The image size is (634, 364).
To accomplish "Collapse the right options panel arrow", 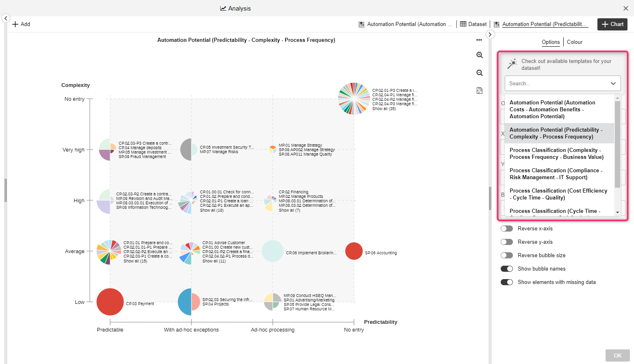I will coord(490,35).
